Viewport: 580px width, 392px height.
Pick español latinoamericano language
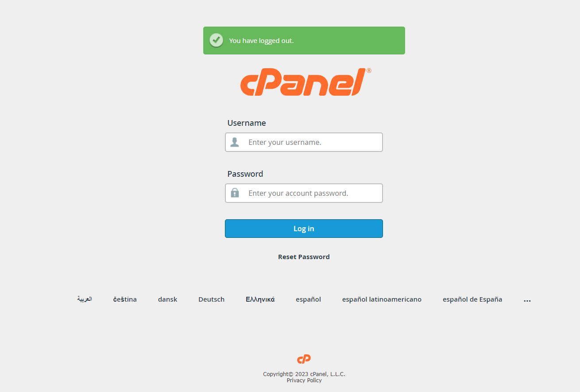(x=382, y=299)
